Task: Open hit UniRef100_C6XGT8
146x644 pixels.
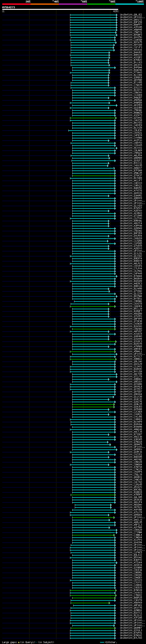Action: 131,304
